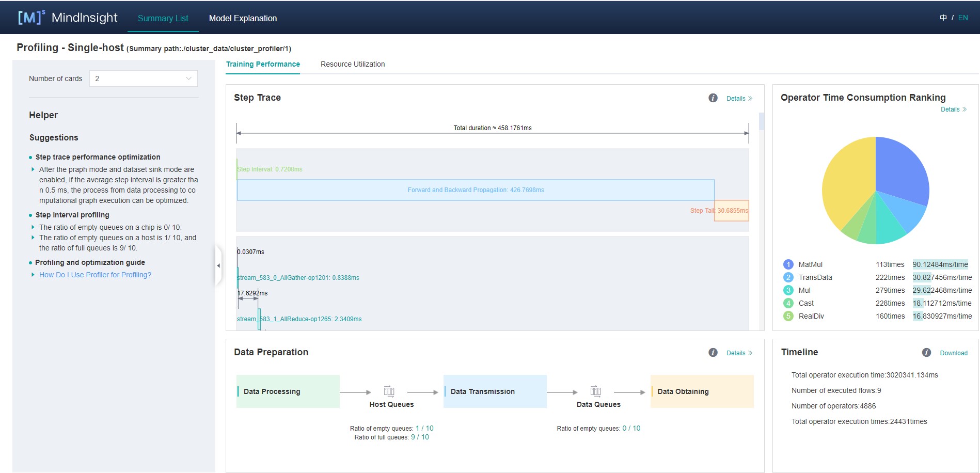Select MatMul legend marker number 1

point(788,264)
